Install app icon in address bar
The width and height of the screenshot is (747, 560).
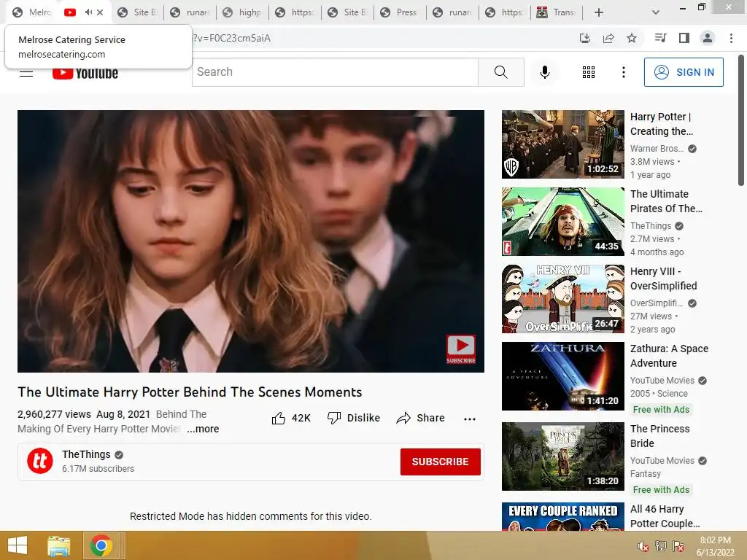click(x=584, y=38)
